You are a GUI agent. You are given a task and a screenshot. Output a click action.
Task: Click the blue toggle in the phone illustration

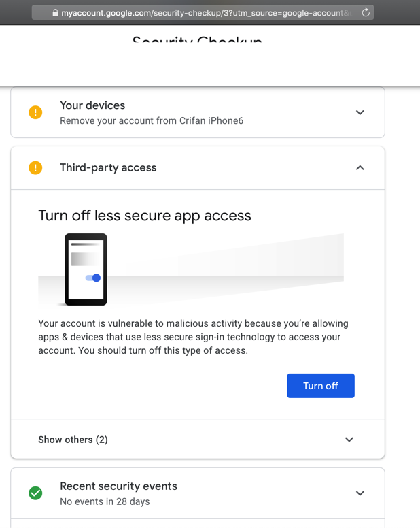(94, 278)
